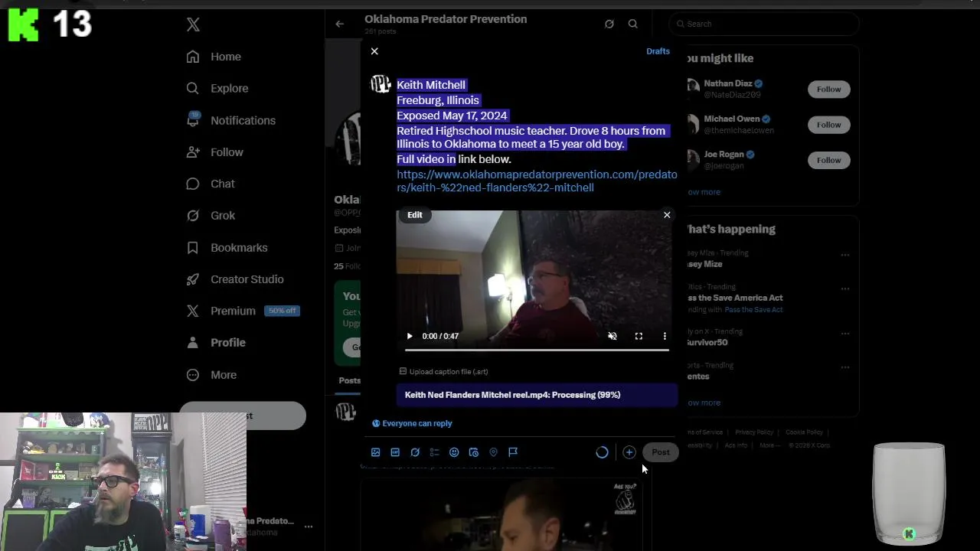This screenshot has height=551, width=980.
Task: Follow Nathan Diaz
Action: click(828, 90)
